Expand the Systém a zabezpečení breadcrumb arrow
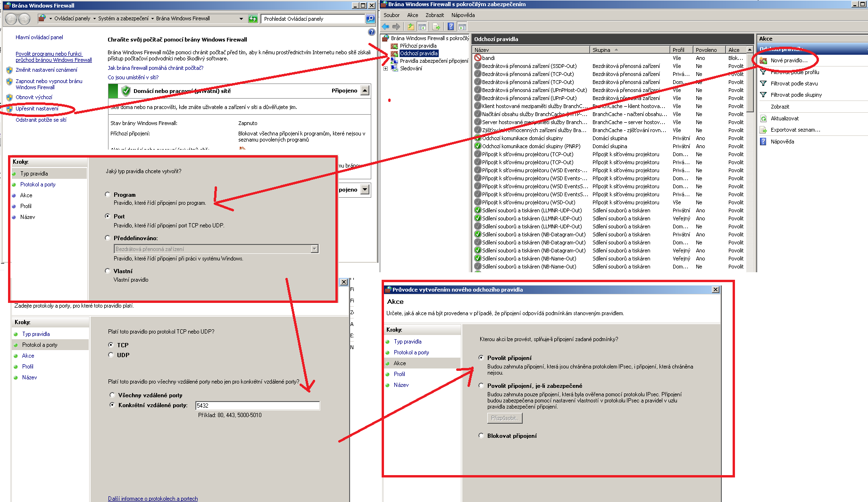 click(152, 19)
